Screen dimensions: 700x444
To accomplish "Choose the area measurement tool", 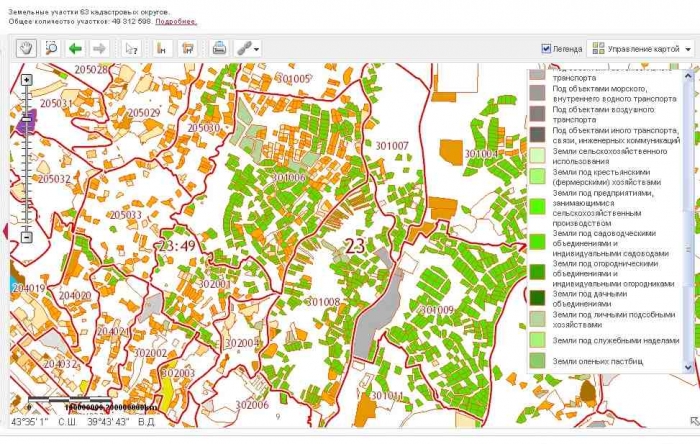I will 186,48.
